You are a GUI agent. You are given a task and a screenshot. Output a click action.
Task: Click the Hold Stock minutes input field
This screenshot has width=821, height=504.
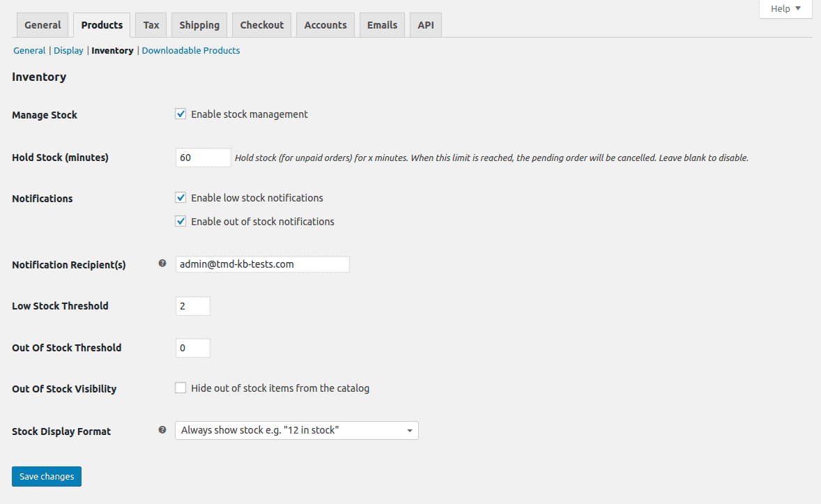203,158
